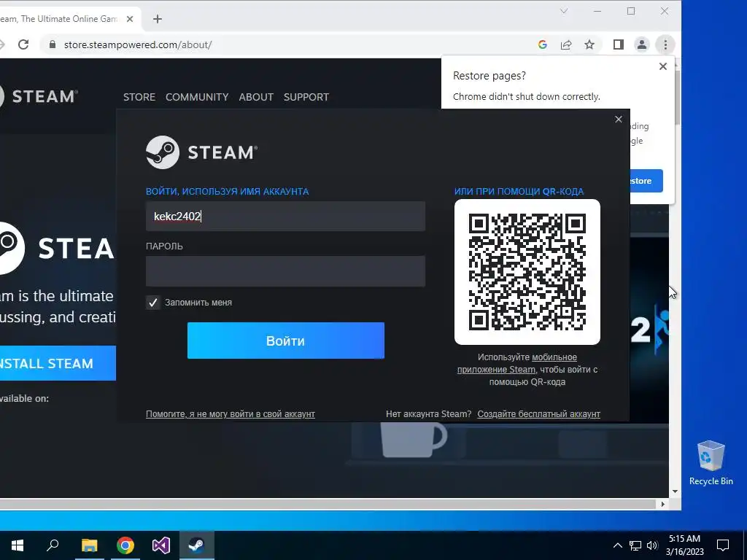The height and width of the screenshot is (560, 747).
Task: Open Chrome from the taskbar
Action: click(125, 545)
